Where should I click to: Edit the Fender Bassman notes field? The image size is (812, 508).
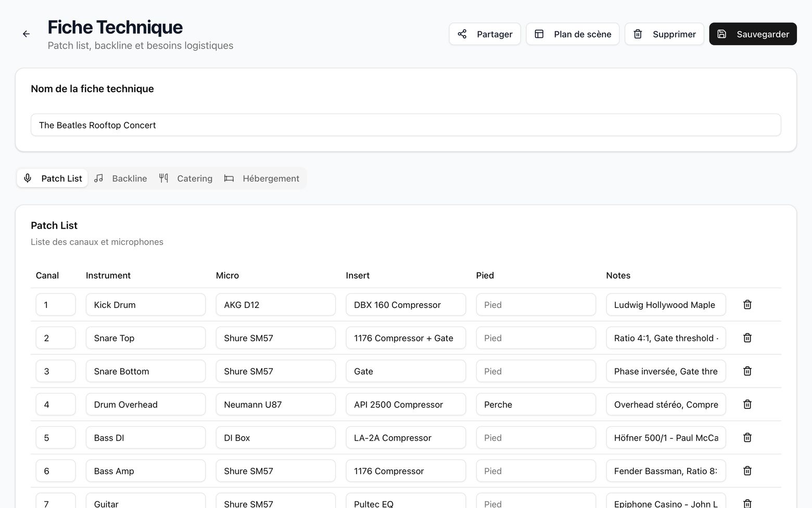tap(666, 471)
